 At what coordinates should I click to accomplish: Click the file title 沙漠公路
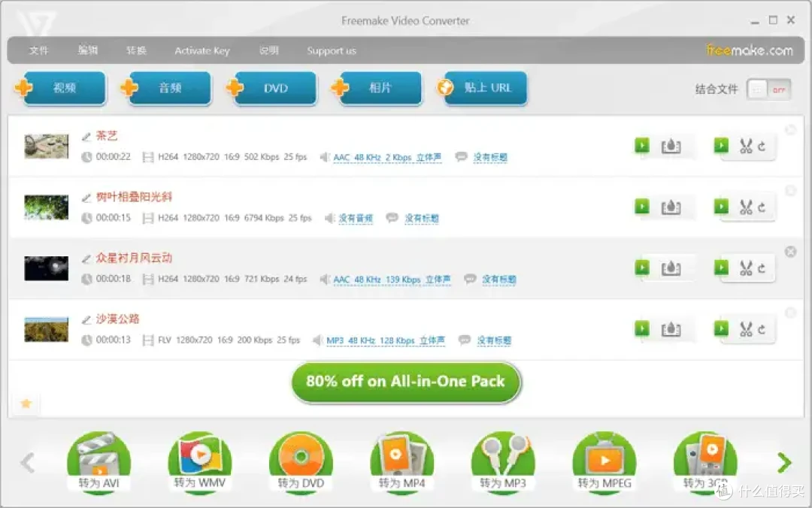tap(117, 319)
